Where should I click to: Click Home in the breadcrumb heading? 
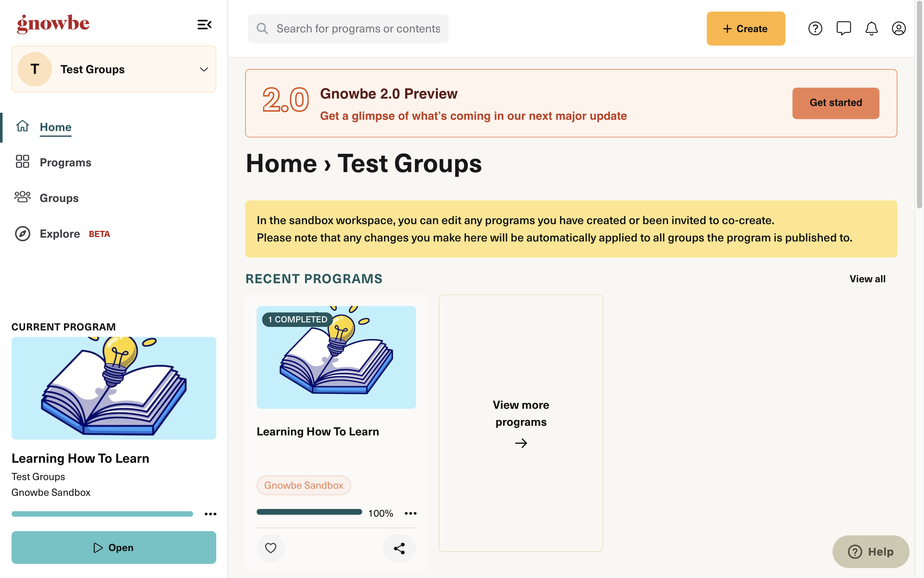click(x=281, y=164)
